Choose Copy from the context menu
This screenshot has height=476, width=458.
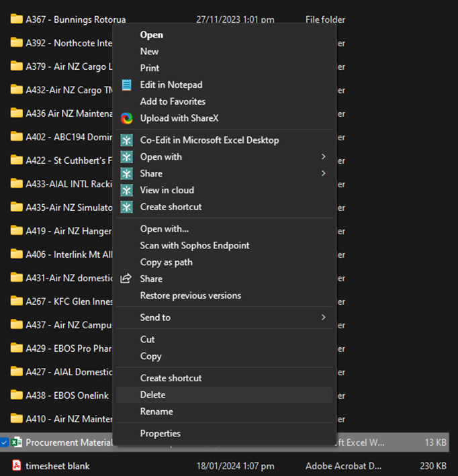(x=224, y=356)
